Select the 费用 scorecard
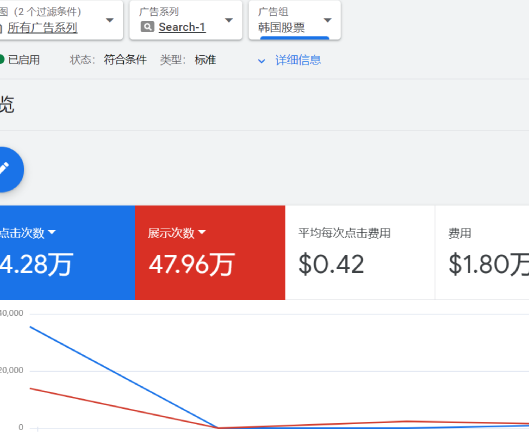 pyautogui.click(x=482, y=252)
